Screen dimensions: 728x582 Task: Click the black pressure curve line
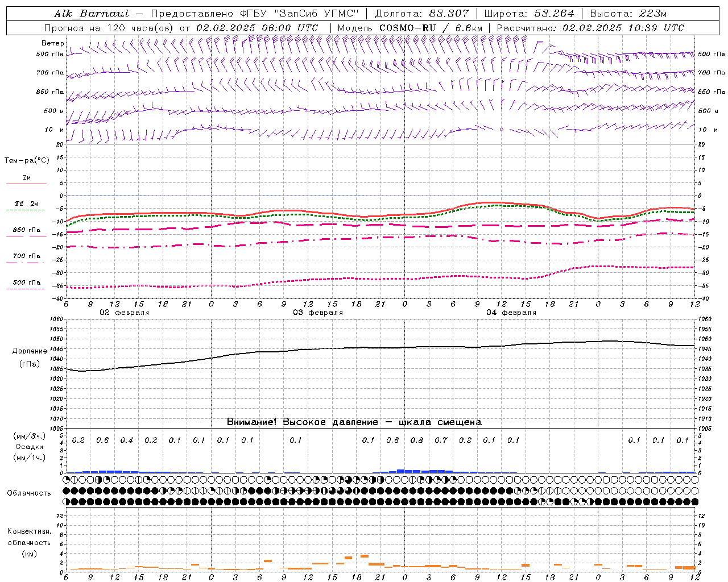tap(381, 347)
